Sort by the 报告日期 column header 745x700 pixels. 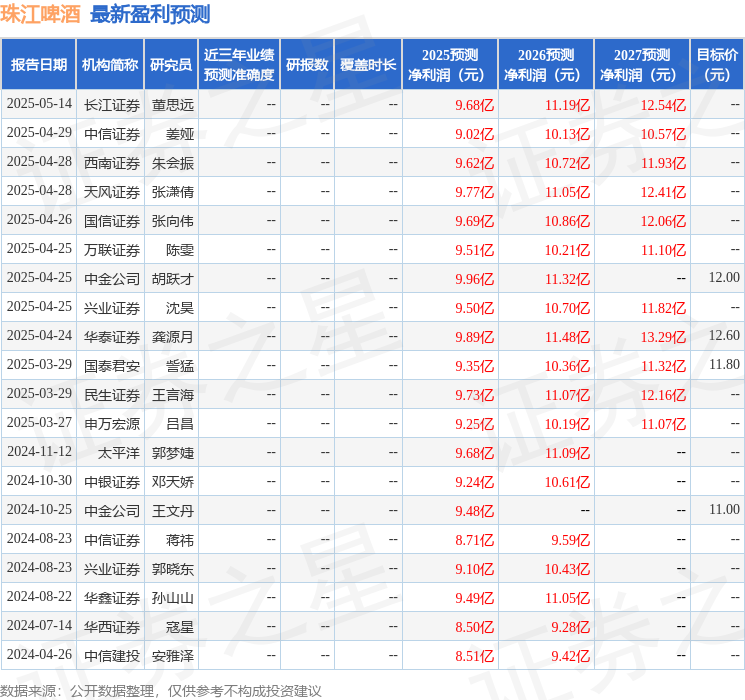pos(38,65)
